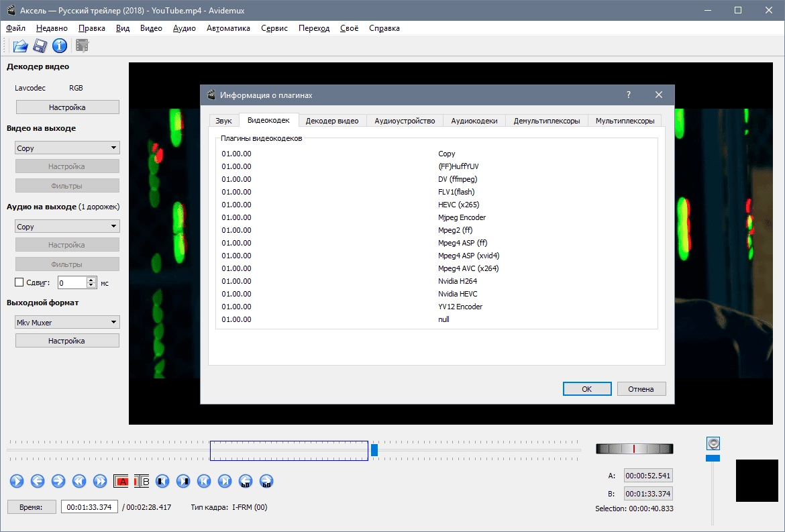Screen dimensions: 785x532
Task: Switch to the Аудиокодеки tab
Action: 474,121
